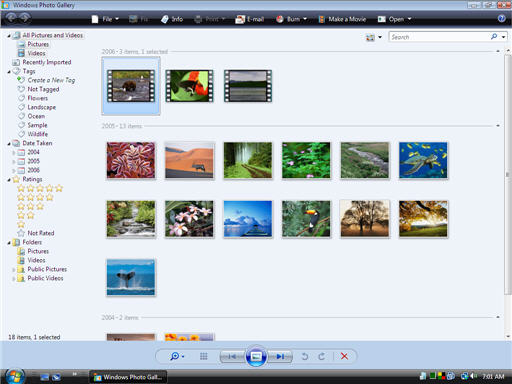The width and height of the screenshot is (512, 384).
Task: Click Make a Movie button
Action: click(x=342, y=19)
